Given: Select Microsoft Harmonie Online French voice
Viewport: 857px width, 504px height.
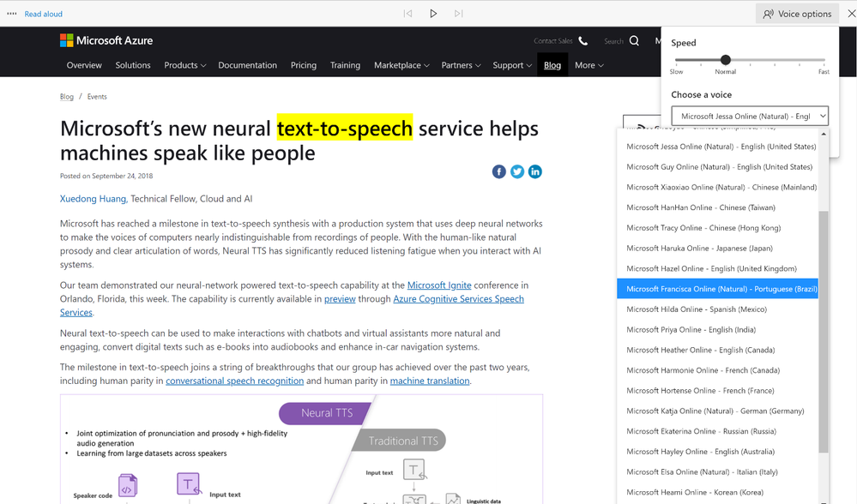Looking at the screenshot, I should pos(718,370).
